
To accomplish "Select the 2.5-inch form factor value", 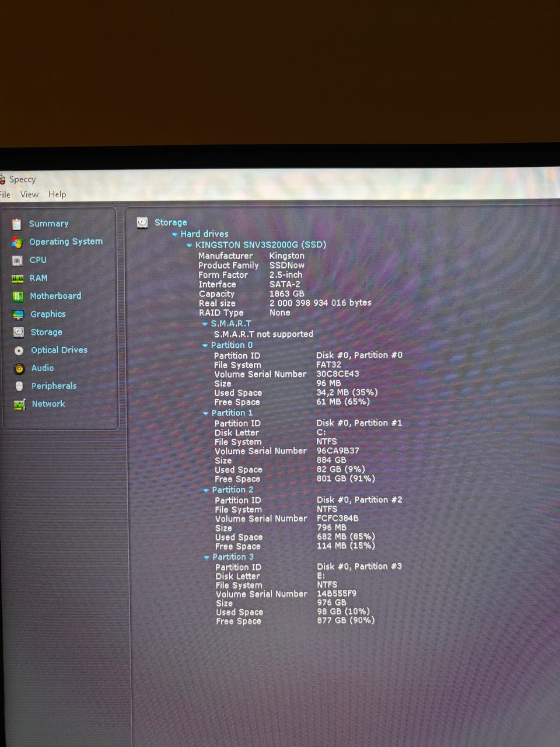I will (x=286, y=274).
